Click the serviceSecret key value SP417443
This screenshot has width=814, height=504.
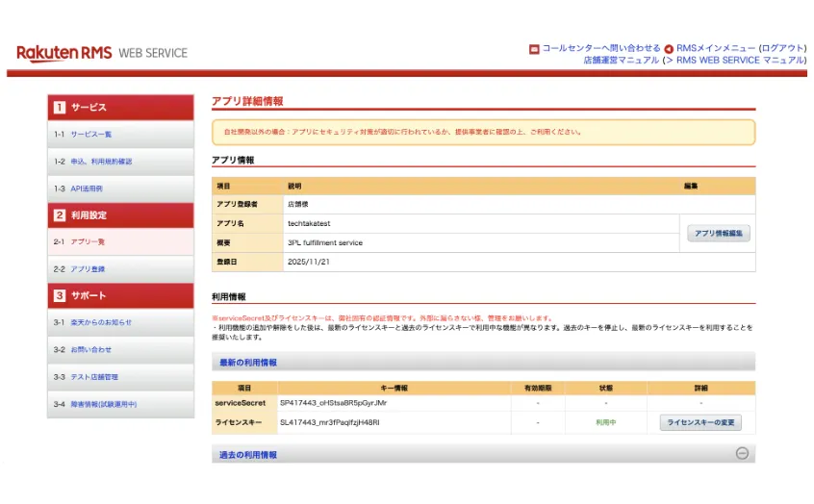coord(333,403)
